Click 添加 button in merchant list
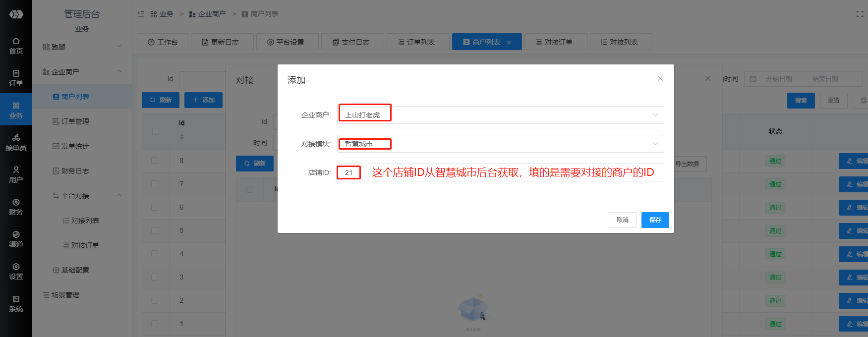This screenshot has width=868, height=337. point(203,100)
